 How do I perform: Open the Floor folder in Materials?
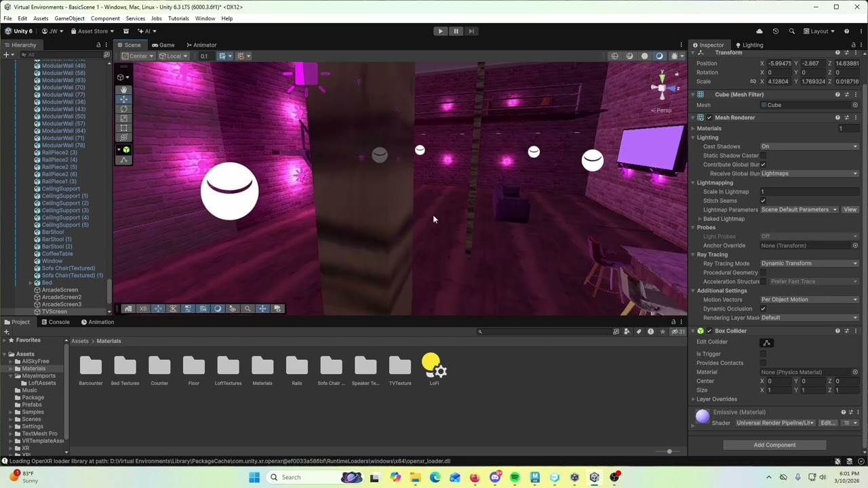(194, 370)
